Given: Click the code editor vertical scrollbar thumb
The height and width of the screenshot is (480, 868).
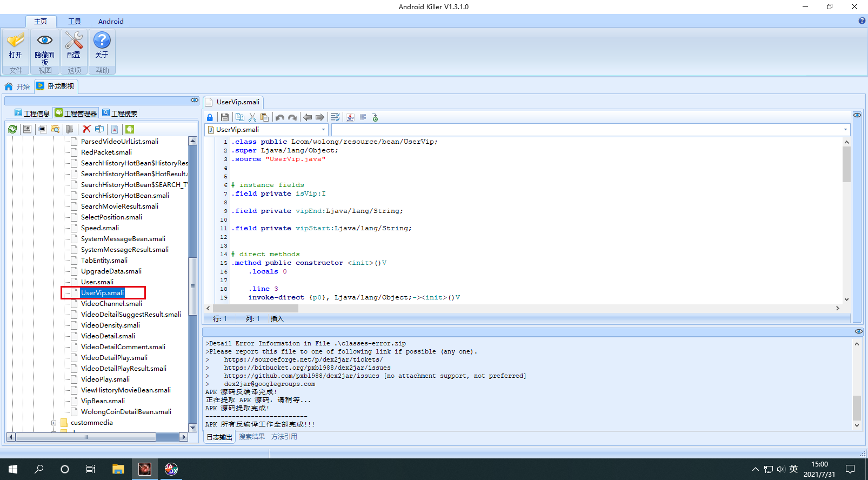Looking at the screenshot, I should click(846, 164).
